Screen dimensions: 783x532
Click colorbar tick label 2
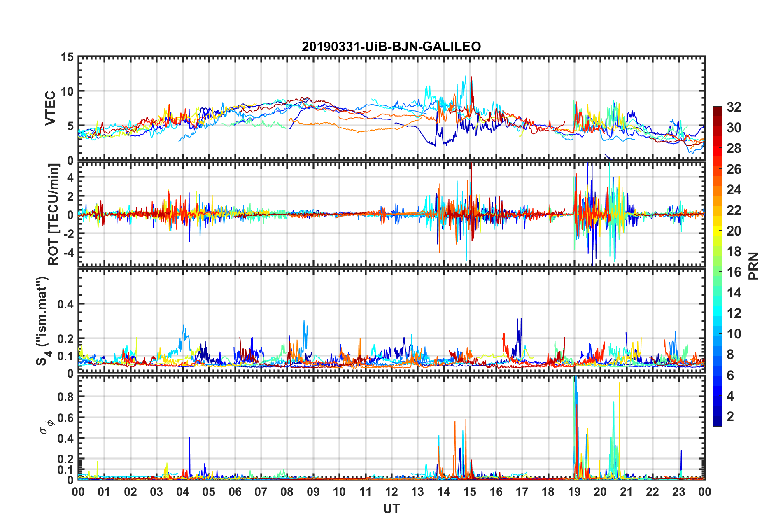pyautogui.click(x=730, y=417)
